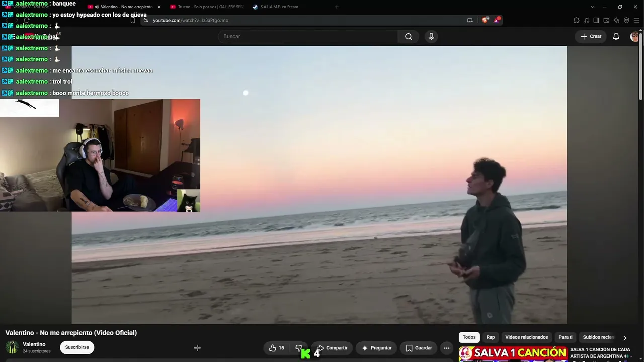Viewport: 644px width, 362px height.
Task: Open Valentino channel avatar
Action: click(12, 347)
